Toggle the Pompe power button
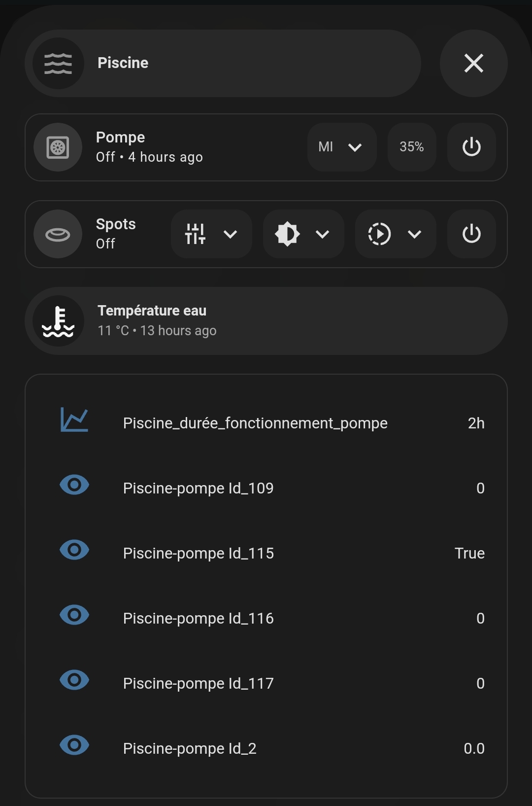The height and width of the screenshot is (806, 532). click(x=471, y=147)
